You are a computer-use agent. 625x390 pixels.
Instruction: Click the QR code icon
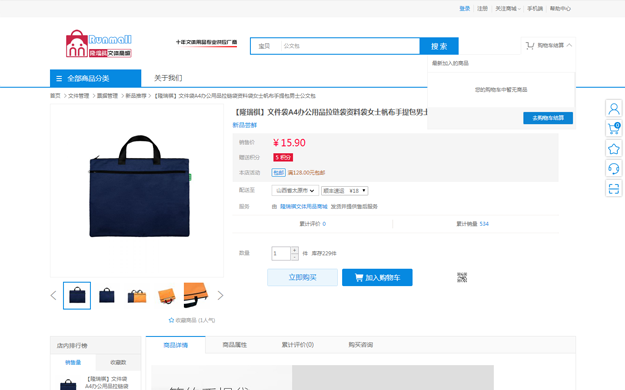coord(462,277)
